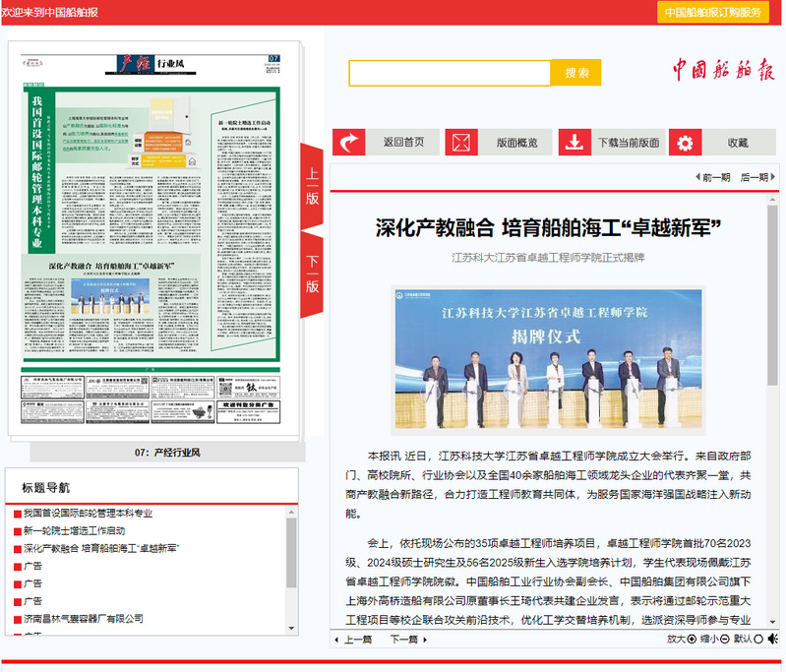
Task: Enlarge text with 放大 plus icon
Action: [691, 639]
